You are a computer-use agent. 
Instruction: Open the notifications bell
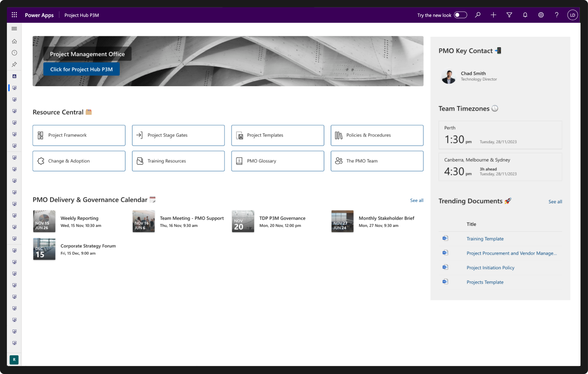(x=525, y=15)
